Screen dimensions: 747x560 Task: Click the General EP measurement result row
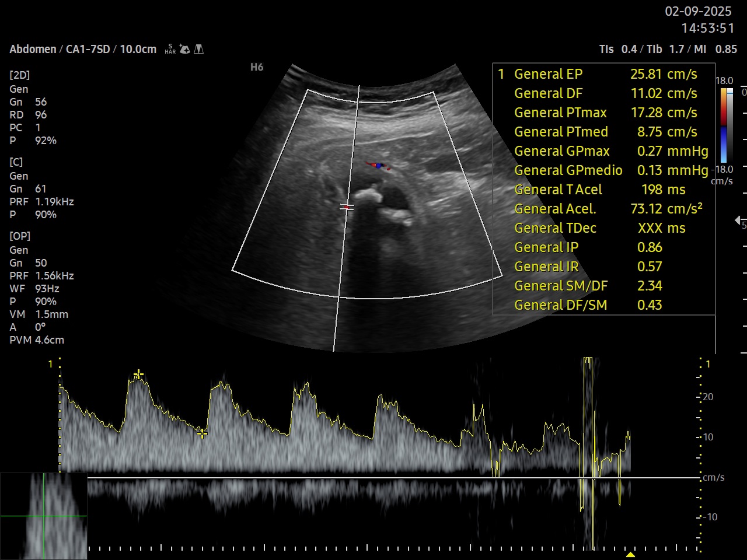[604, 74]
